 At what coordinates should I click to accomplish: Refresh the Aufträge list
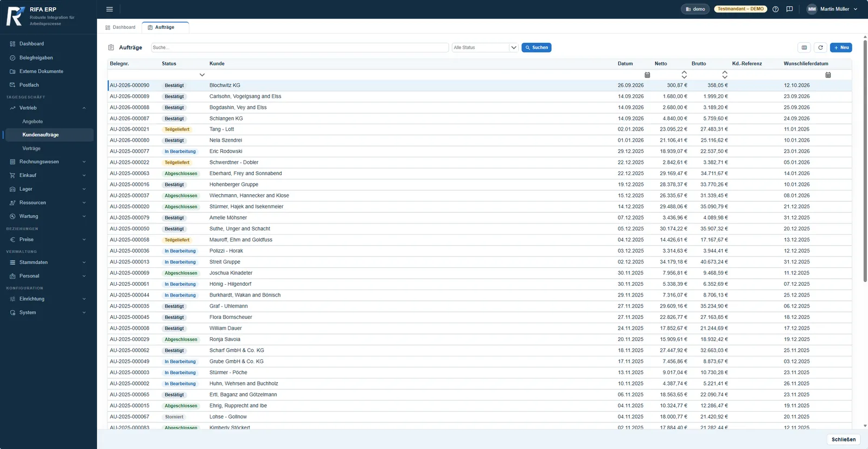(x=820, y=48)
